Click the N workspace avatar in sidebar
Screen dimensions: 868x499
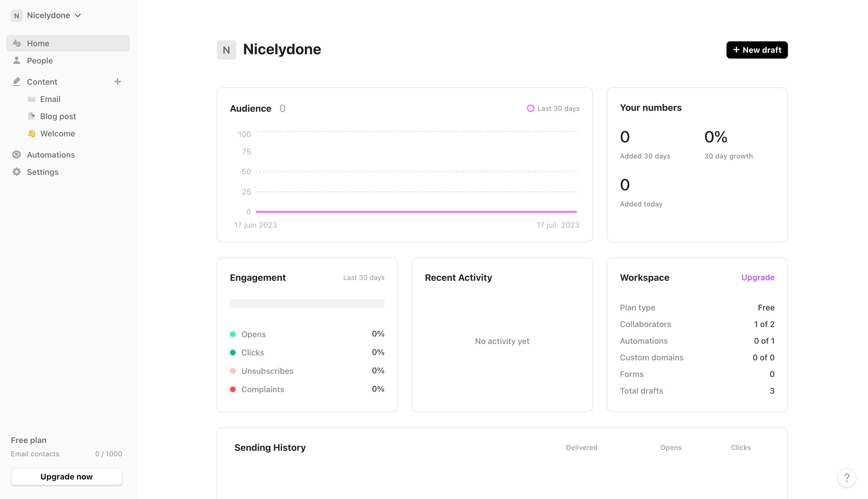(17, 16)
